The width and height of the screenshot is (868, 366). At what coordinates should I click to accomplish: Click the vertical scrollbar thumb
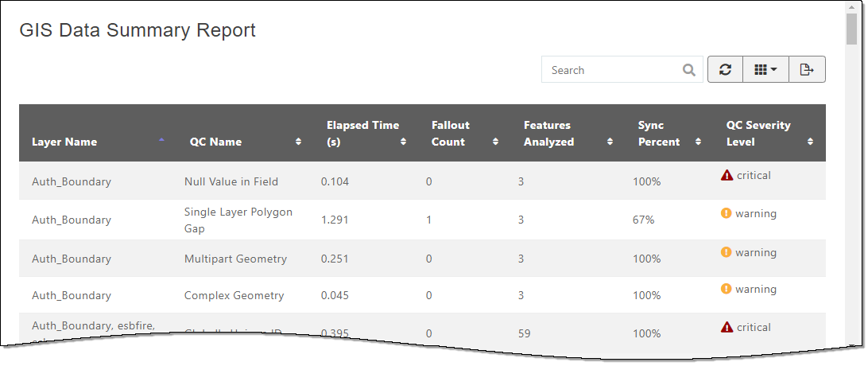[851, 30]
